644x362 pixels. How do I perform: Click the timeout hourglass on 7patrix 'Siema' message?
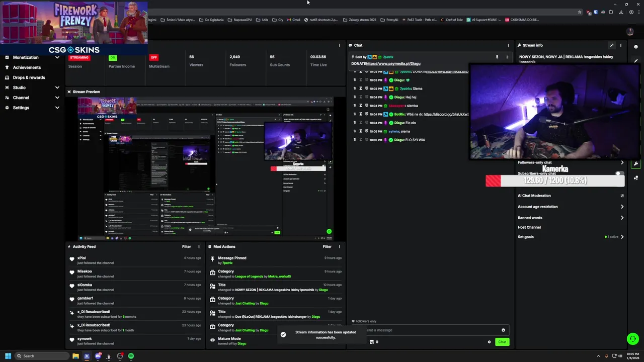[x=361, y=88]
